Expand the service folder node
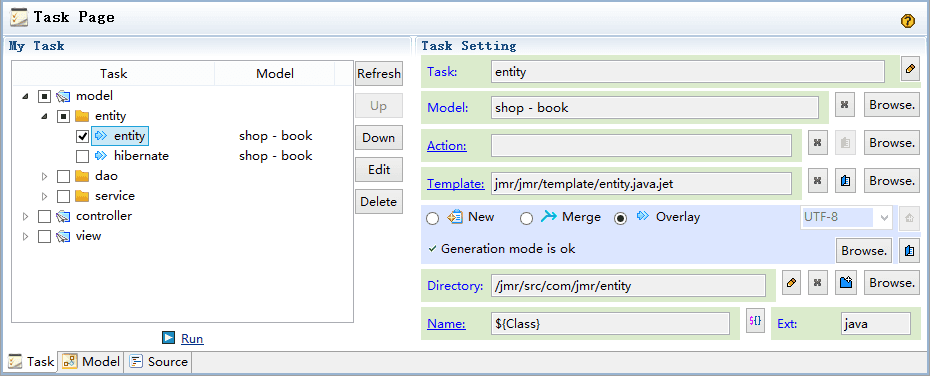930x376 pixels. 44,196
